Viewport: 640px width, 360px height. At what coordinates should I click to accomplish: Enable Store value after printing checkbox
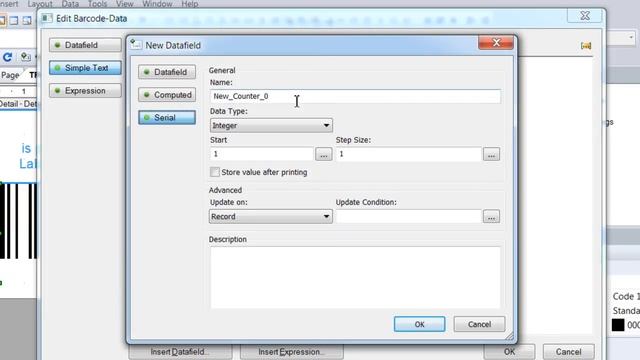215,172
